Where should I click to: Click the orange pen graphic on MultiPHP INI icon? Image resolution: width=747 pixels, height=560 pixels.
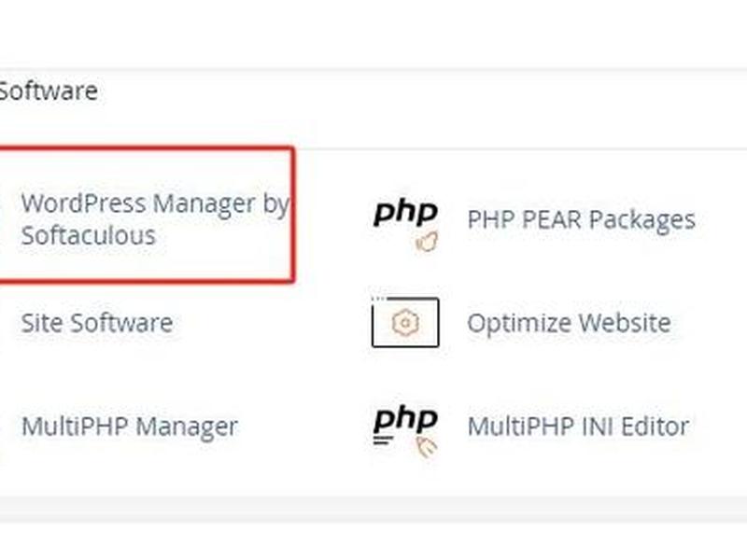pyautogui.click(x=427, y=448)
